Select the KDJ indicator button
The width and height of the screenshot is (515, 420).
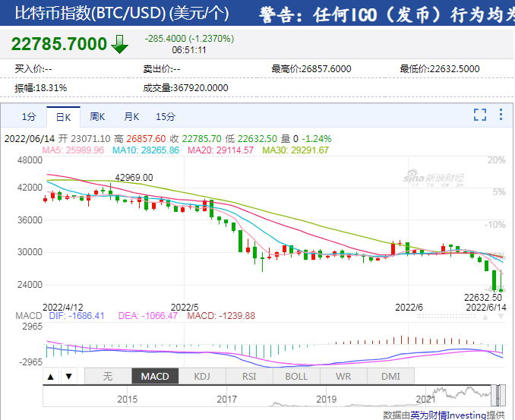point(202,376)
